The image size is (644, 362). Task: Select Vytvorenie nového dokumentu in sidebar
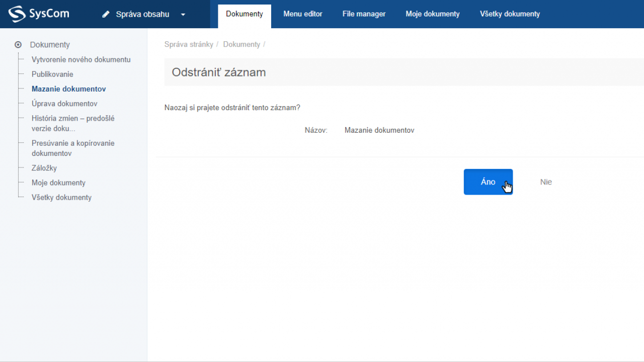(81, 59)
